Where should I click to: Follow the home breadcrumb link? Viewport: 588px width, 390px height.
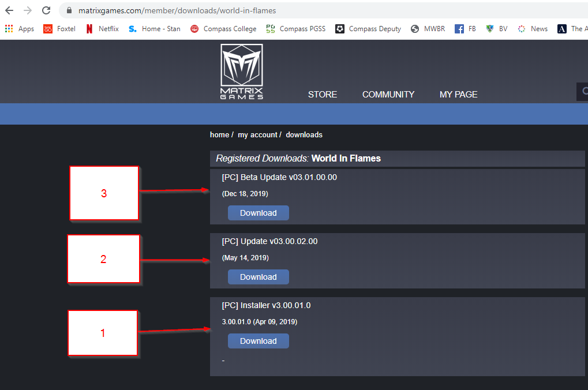click(219, 134)
